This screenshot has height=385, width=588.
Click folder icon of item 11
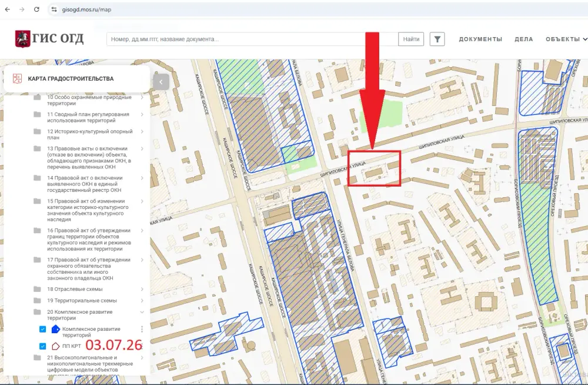37,114
